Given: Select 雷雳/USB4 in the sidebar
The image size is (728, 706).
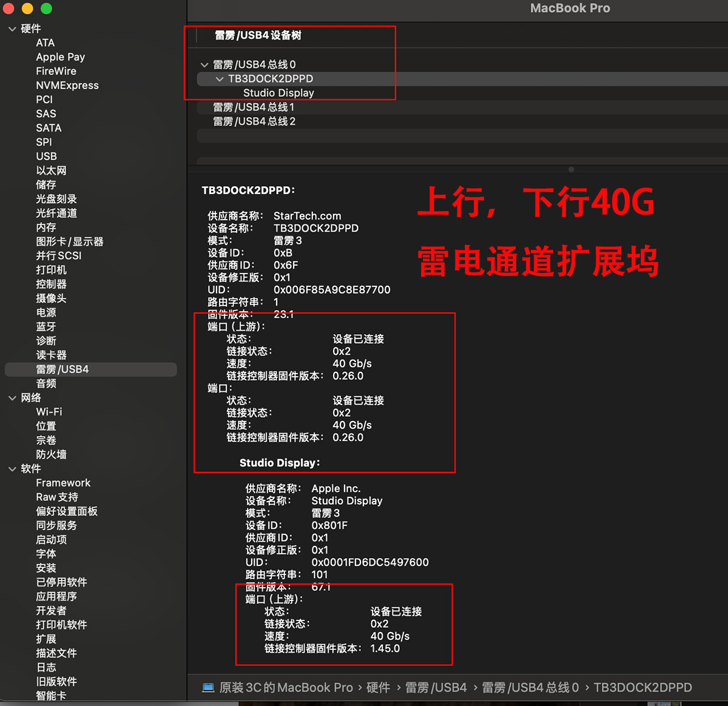Looking at the screenshot, I should click(x=91, y=369).
